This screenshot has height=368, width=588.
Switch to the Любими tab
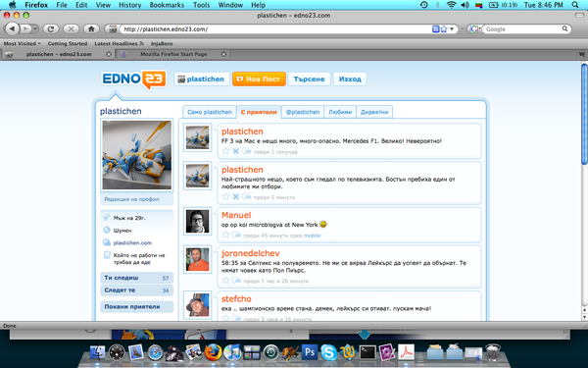pos(340,112)
